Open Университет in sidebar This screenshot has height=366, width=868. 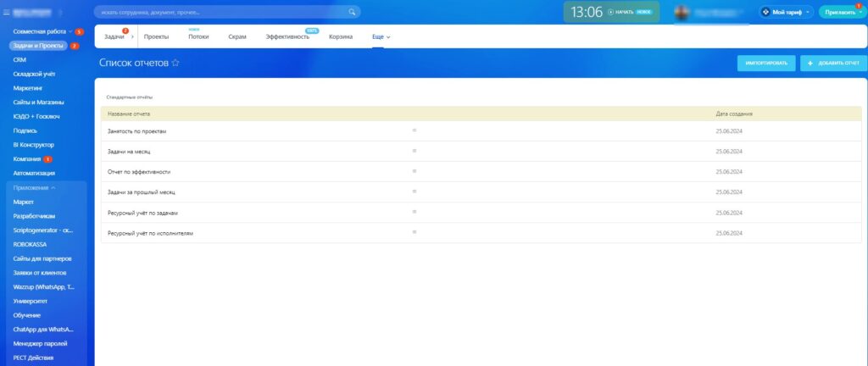(x=30, y=302)
